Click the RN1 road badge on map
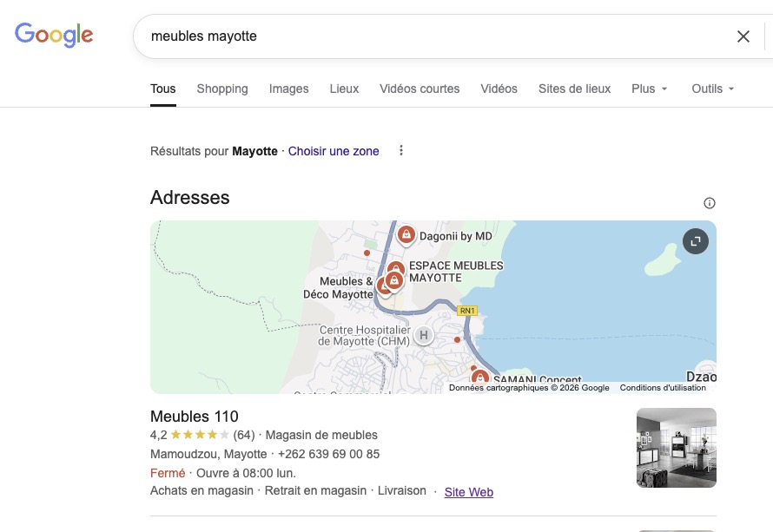773x532 pixels. pyautogui.click(x=467, y=311)
